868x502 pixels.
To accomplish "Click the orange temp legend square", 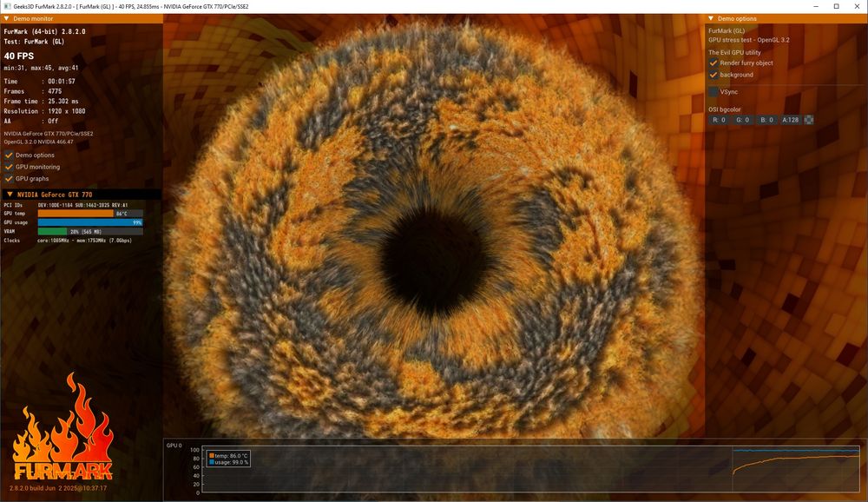I will click(212, 455).
